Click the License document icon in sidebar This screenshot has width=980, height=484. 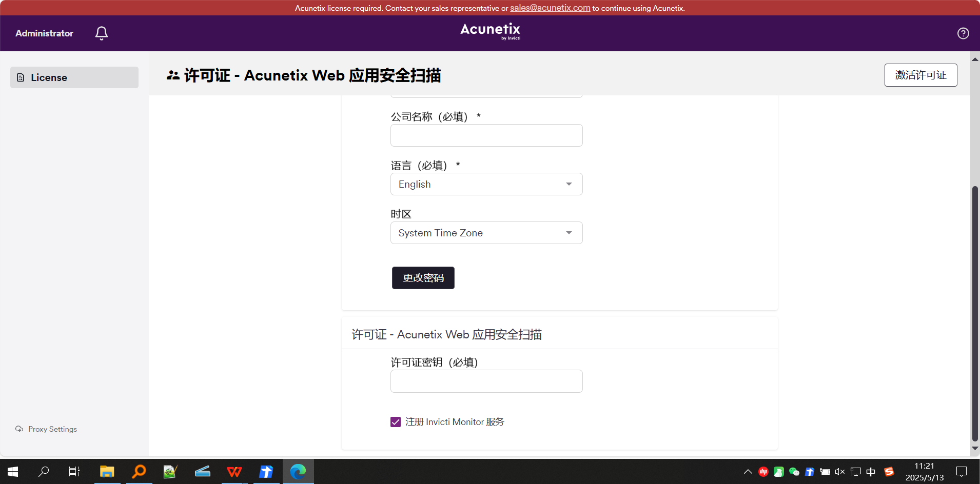21,77
